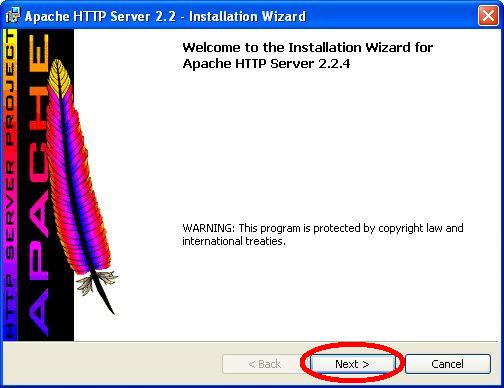
Task: Click the orange letter E atop APACHE banner
Action: [39, 53]
